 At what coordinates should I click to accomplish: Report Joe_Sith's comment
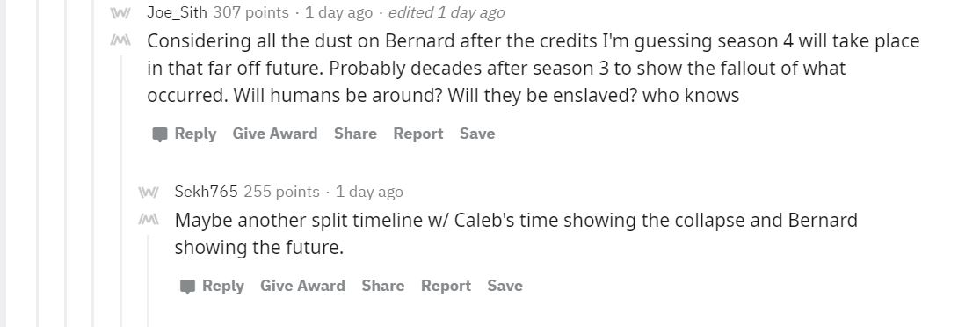(418, 134)
